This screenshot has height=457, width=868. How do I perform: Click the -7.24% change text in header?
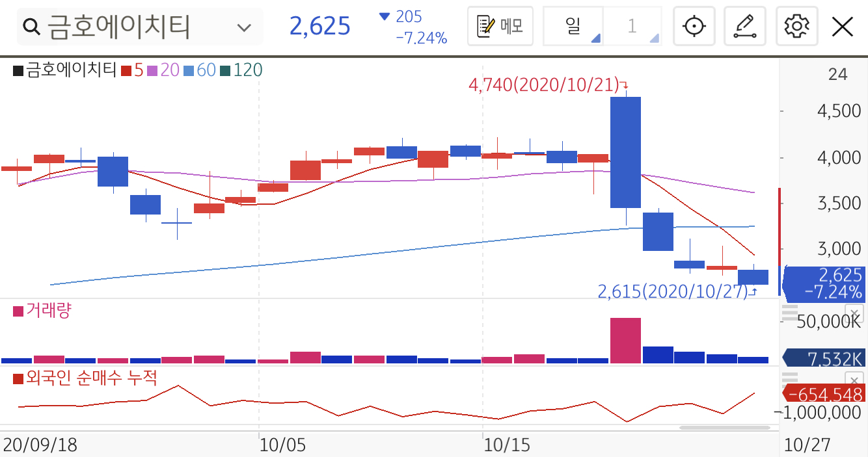coord(422,38)
